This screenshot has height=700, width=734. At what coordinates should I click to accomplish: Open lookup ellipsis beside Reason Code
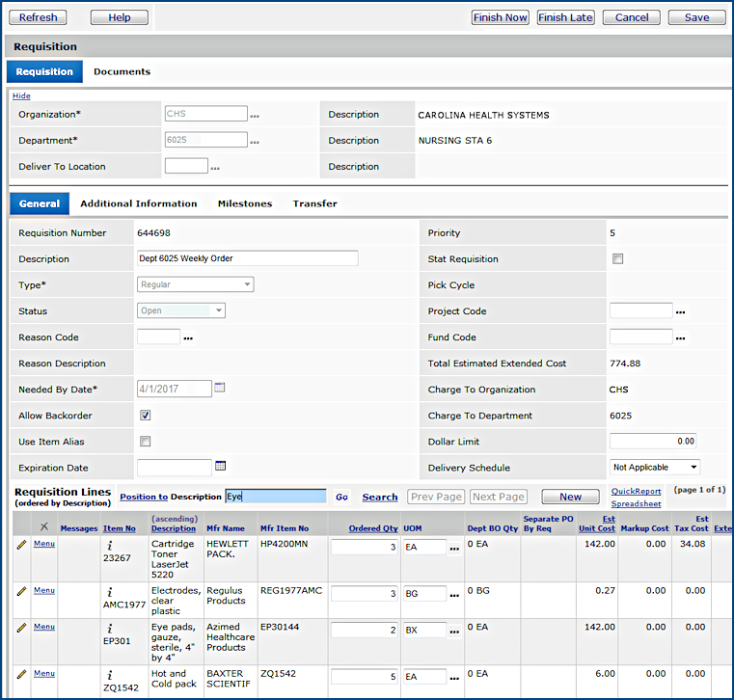pyautogui.click(x=188, y=337)
